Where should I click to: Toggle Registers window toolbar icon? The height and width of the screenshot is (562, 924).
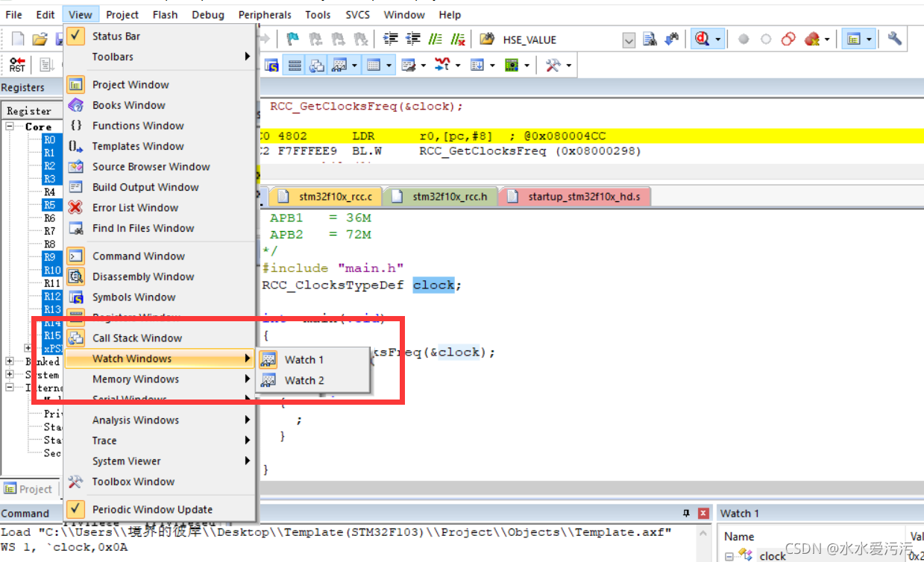click(295, 66)
